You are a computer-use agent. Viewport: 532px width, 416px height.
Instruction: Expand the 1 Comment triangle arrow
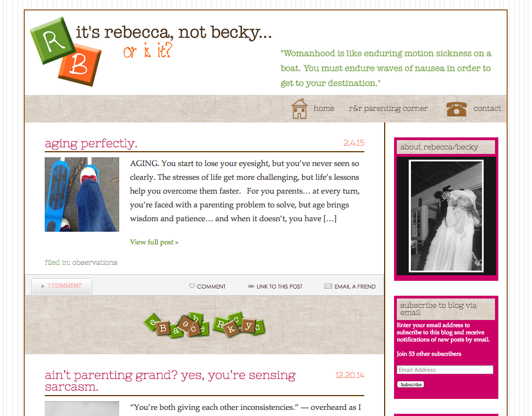point(42,286)
